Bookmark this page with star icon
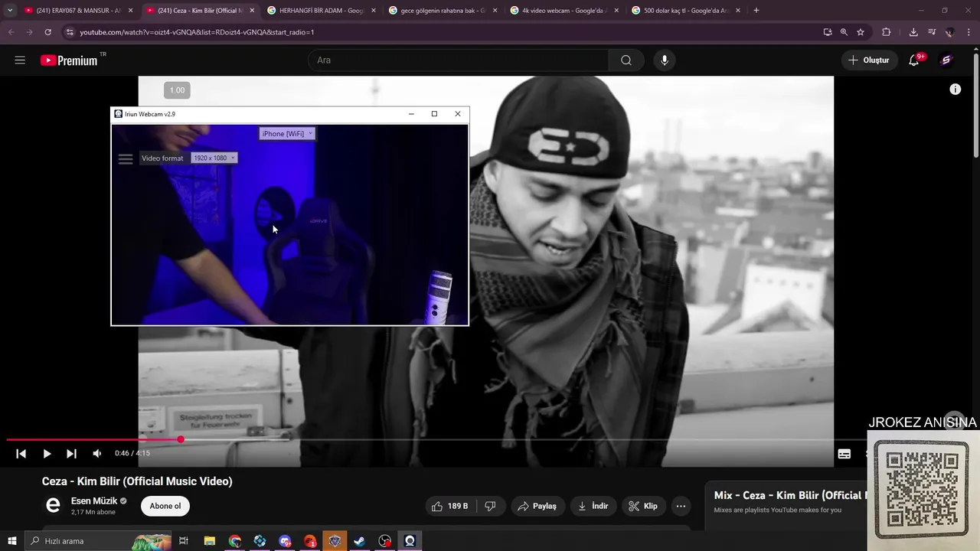Viewport: 980px width, 551px height. pos(861,32)
